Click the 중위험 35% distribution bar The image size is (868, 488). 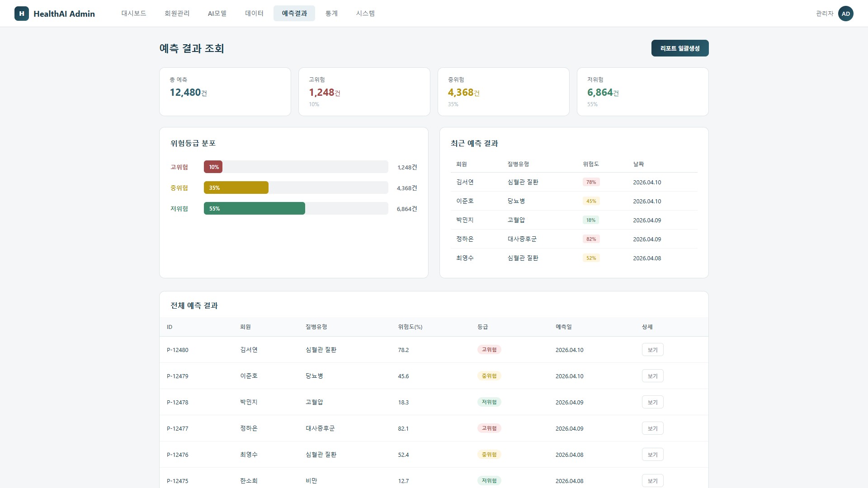(236, 188)
